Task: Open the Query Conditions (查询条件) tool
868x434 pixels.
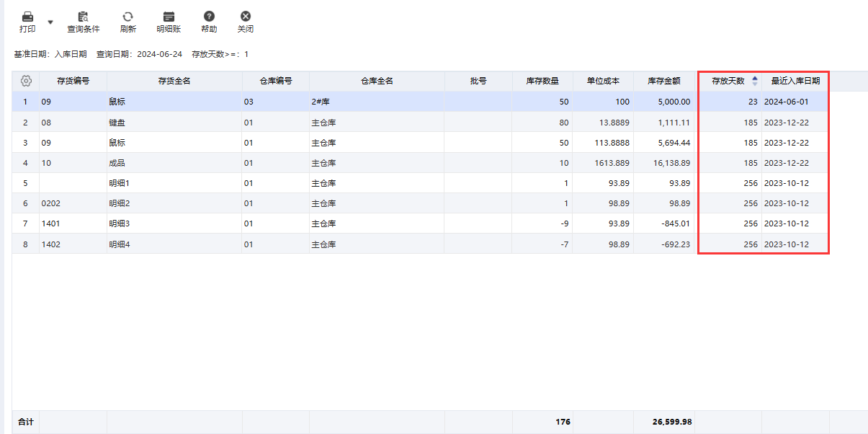Action: (83, 17)
